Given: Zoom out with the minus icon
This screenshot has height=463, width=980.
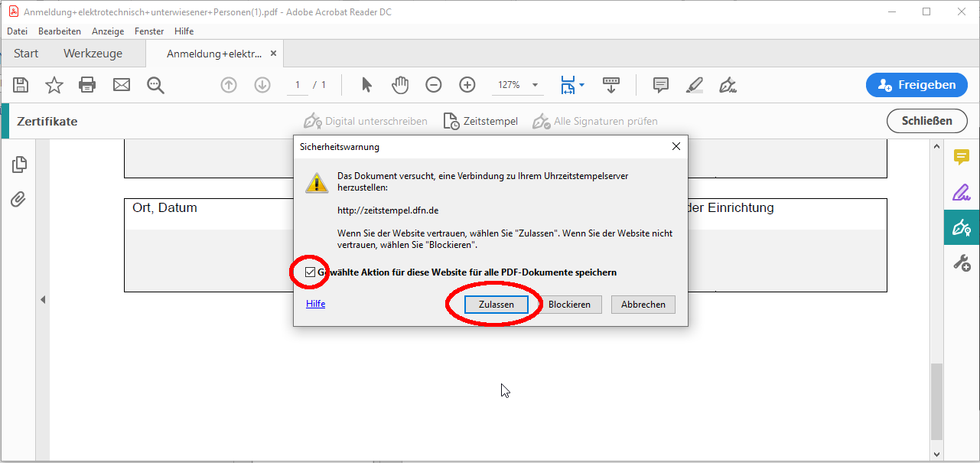Looking at the screenshot, I should (434, 85).
